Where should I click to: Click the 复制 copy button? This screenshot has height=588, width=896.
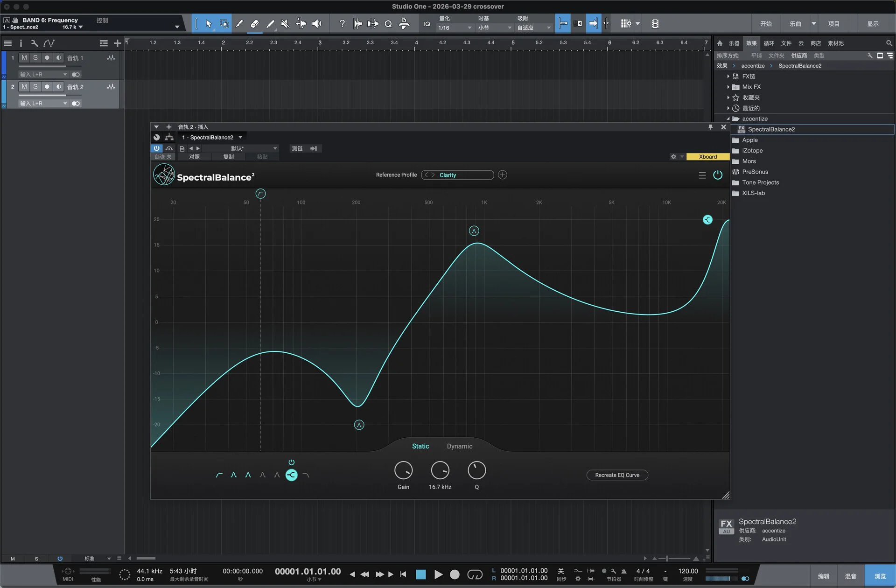228,157
